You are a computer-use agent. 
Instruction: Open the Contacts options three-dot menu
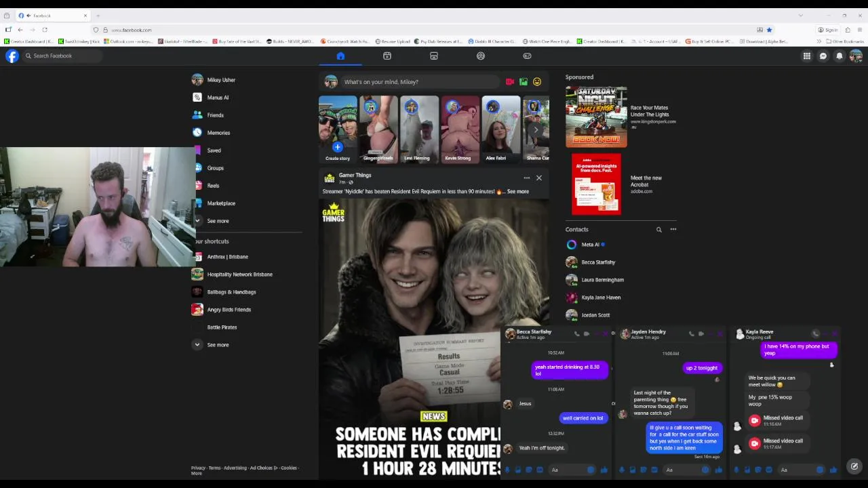pyautogui.click(x=673, y=230)
